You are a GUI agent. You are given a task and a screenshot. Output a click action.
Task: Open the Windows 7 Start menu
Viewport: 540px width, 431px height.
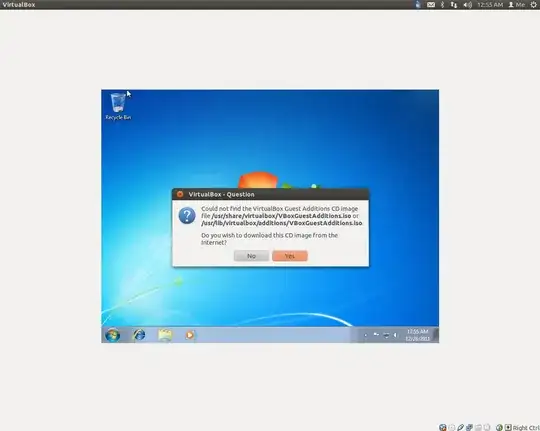[112, 335]
